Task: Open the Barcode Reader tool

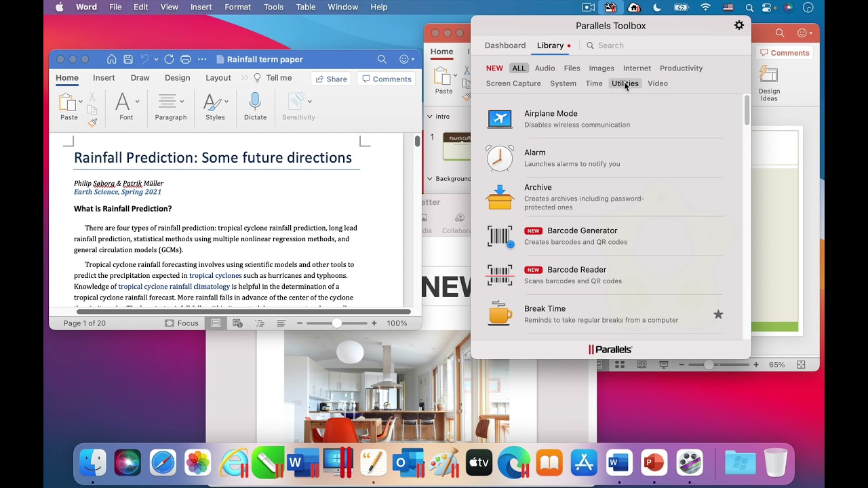Action: coord(604,275)
